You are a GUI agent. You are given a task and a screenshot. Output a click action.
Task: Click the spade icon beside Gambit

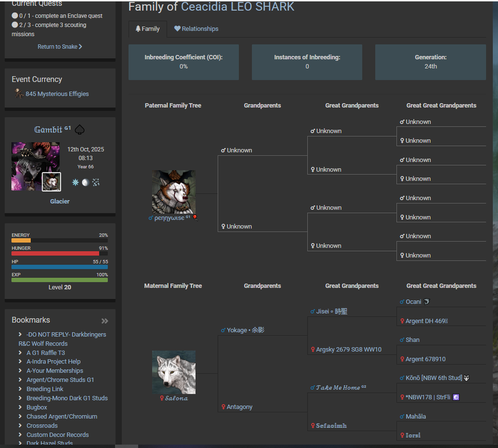click(79, 130)
